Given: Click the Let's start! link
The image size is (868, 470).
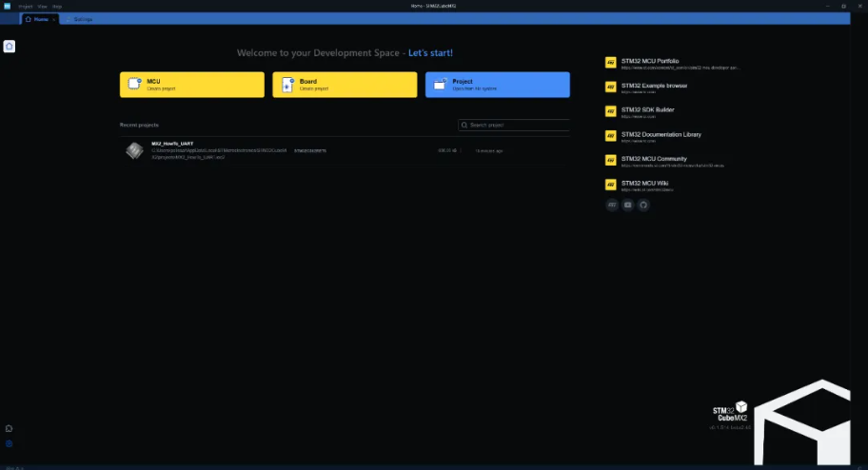Looking at the screenshot, I should (x=431, y=53).
